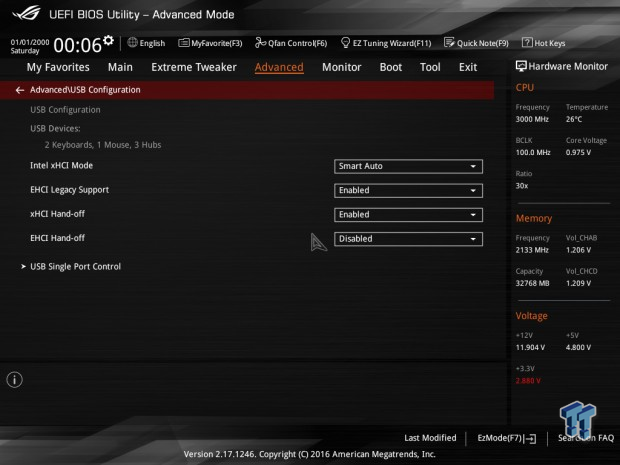This screenshot has width=620, height=465.
Task: Click the Hot Keys question mark icon
Action: point(527,42)
